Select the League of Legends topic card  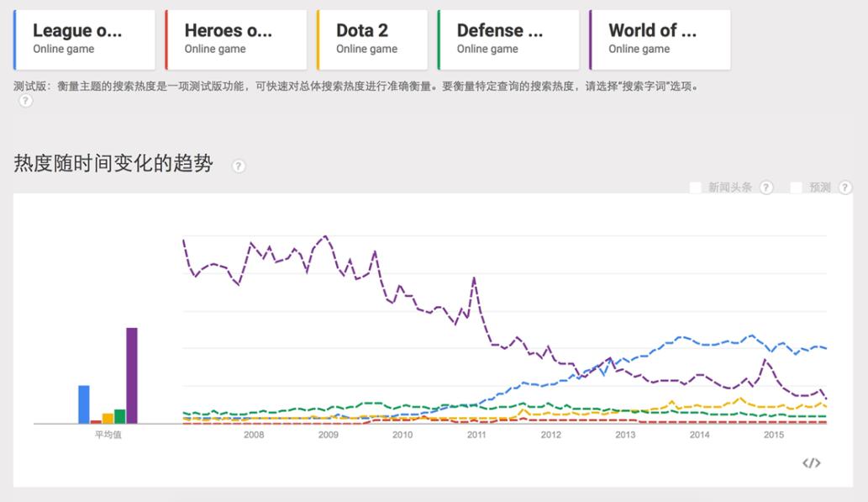[x=83, y=39]
